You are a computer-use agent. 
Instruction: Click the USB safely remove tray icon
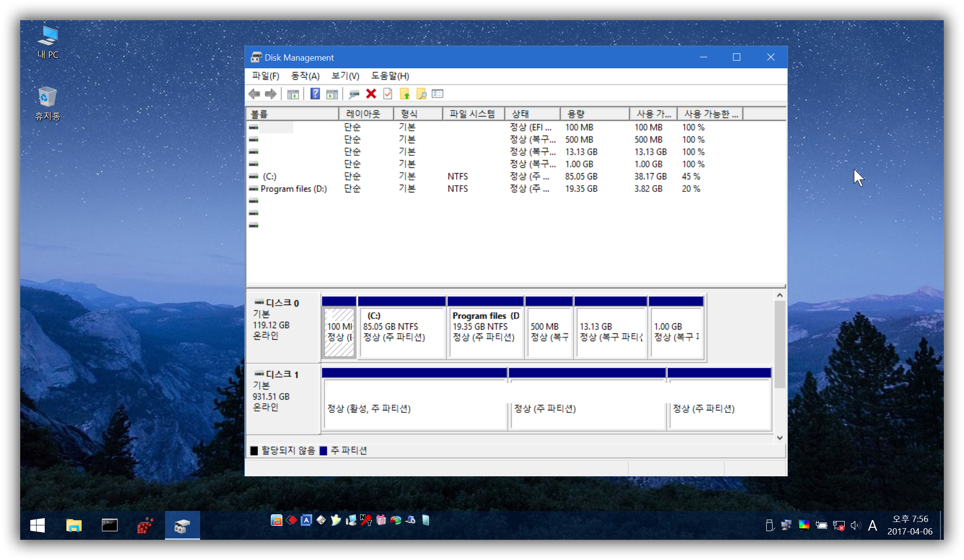(x=770, y=525)
